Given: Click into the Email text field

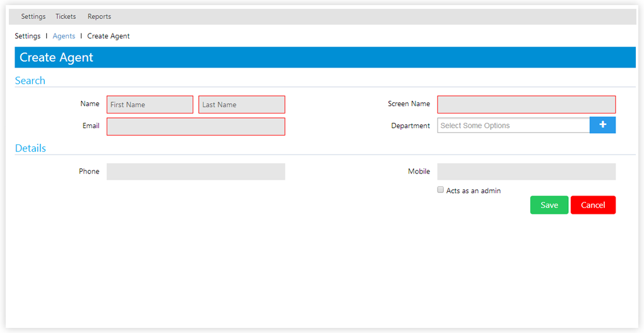Looking at the screenshot, I should (196, 126).
